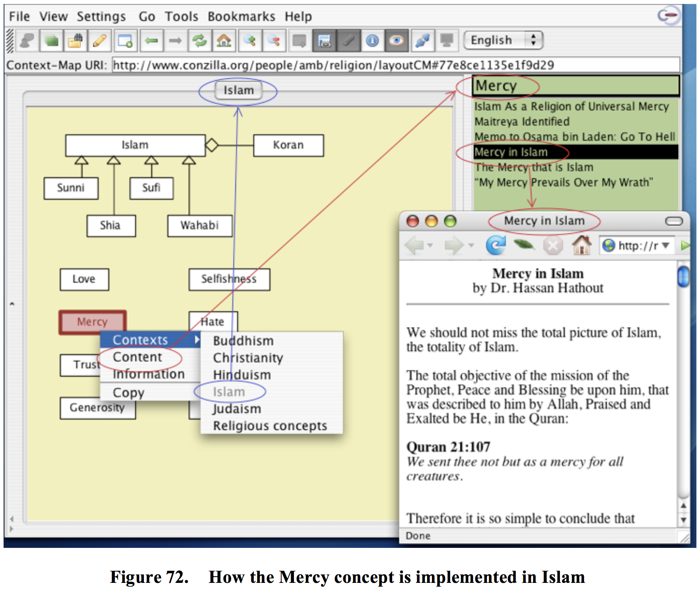Viewport: 700px width, 594px height.
Task: Open the Bookmarks menu
Action: click(241, 17)
